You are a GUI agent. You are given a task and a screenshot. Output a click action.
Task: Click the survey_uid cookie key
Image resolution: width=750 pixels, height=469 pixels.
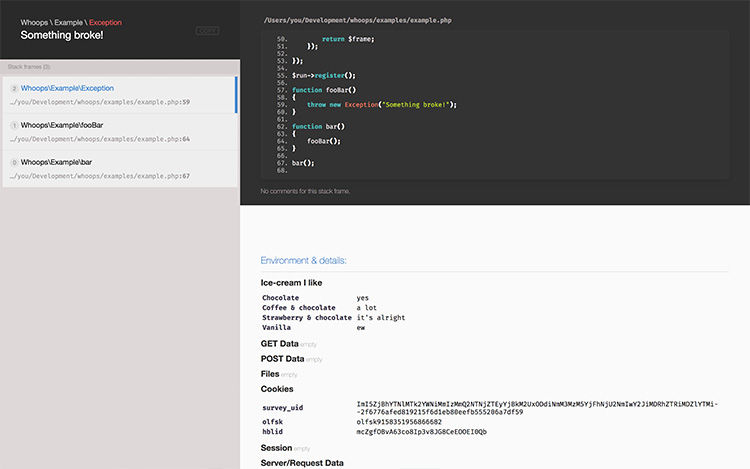[x=283, y=408]
